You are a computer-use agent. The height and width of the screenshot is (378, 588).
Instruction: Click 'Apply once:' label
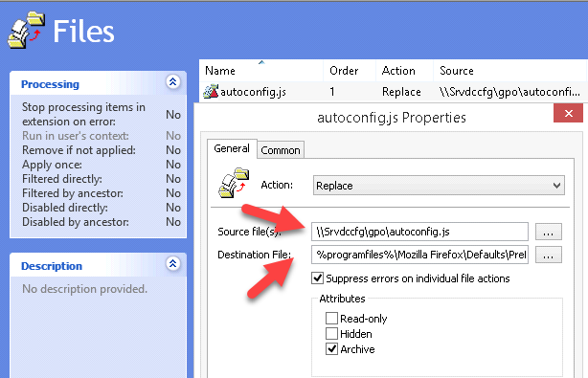(x=52, y=165)
